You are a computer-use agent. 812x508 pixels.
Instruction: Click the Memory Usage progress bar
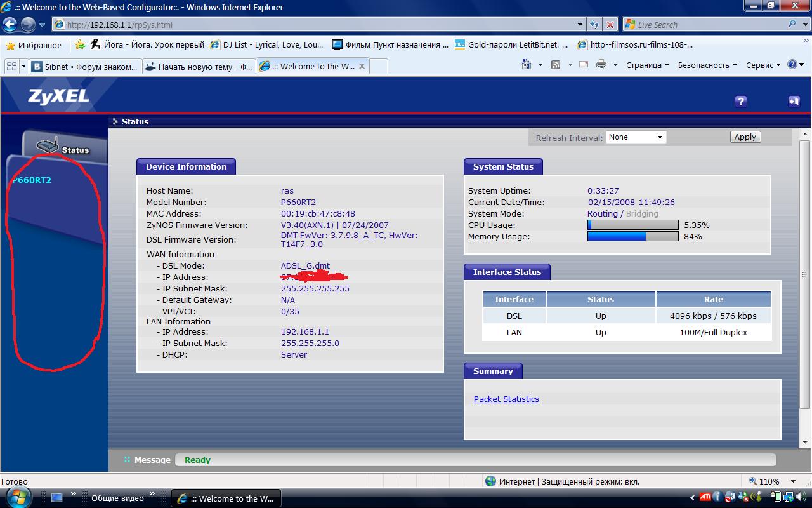point(633,236)
